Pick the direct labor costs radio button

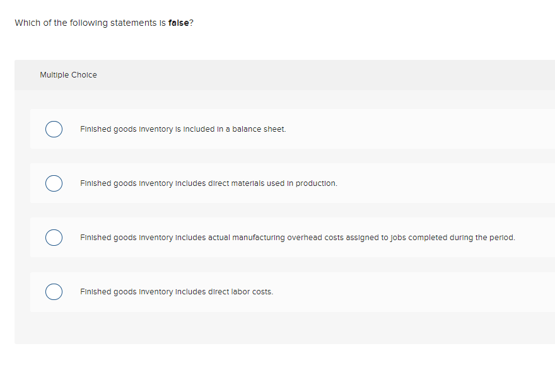[54, 292]
